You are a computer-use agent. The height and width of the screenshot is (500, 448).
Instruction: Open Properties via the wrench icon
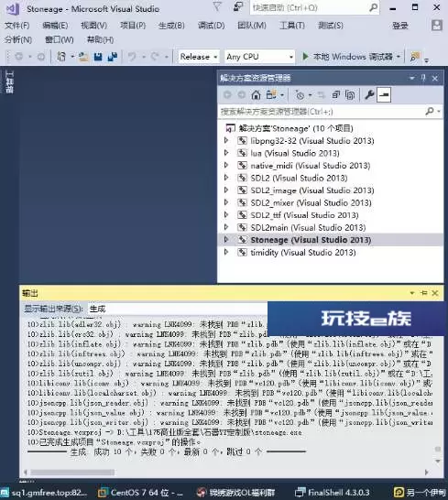click(369, 94)
